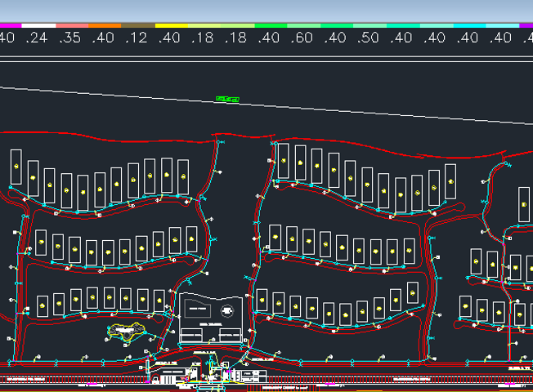Select the white color swatch in legend
The image size is (533, 392).
38,25
